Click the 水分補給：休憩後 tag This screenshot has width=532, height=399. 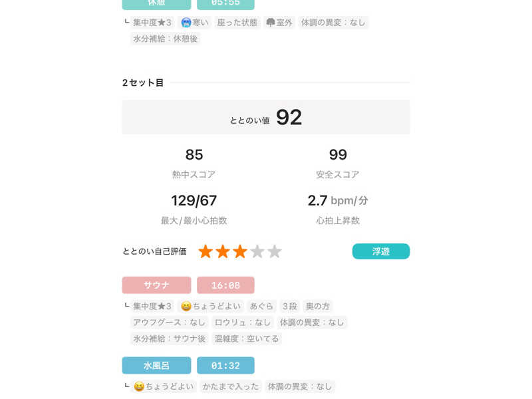pos(166,39)
